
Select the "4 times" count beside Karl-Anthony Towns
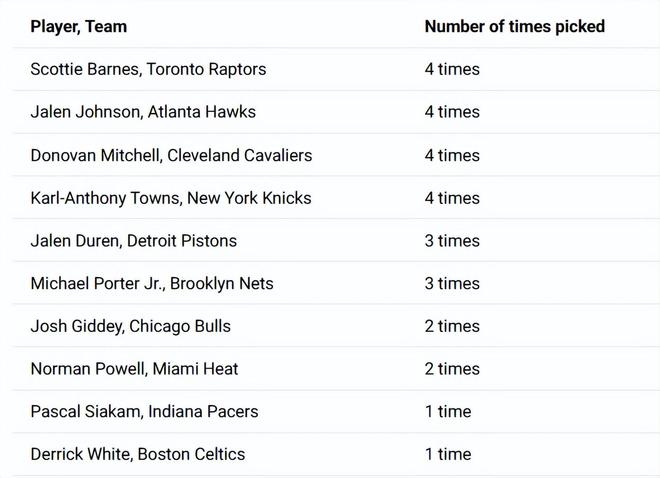pos(452,198)
